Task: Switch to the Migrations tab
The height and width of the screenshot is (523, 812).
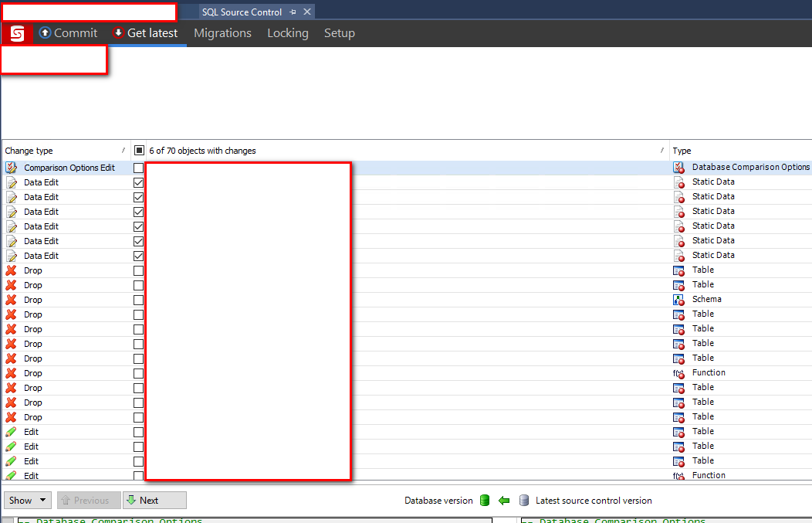Action: 222,33
